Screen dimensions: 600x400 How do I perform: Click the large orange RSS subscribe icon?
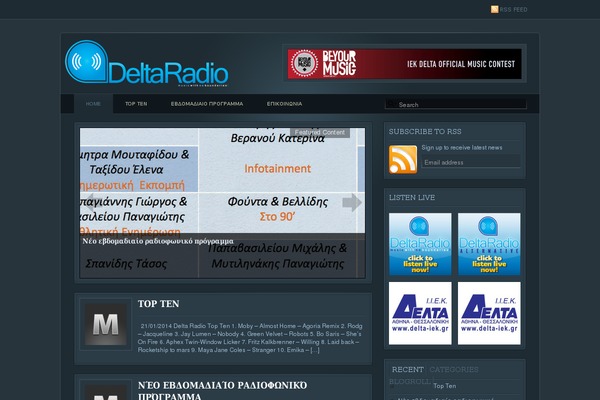pos(403,160)
